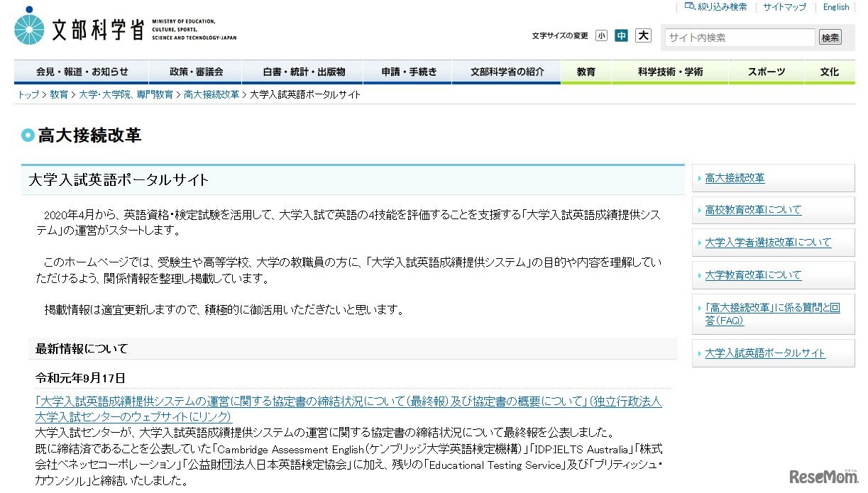This screenshot has width=868, height=493.
Task: Click the 検索 search button
Action: click(830, 37)
